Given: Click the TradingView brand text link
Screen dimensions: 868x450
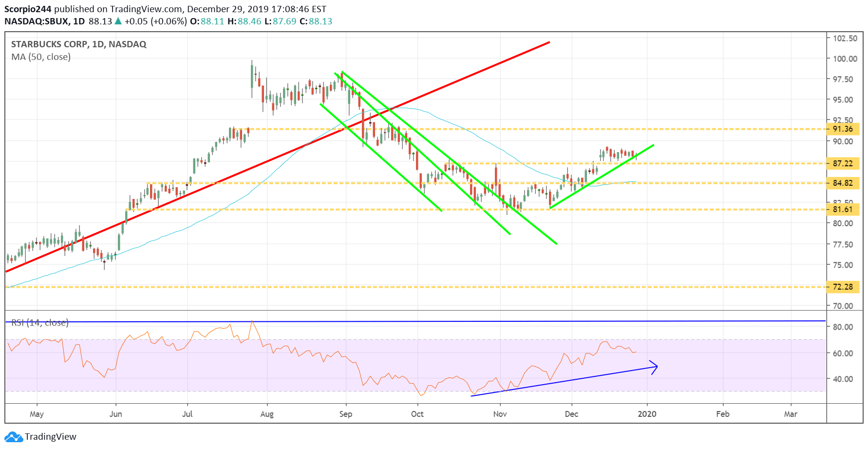Looking at the screenshot, I should pos(51,437).
